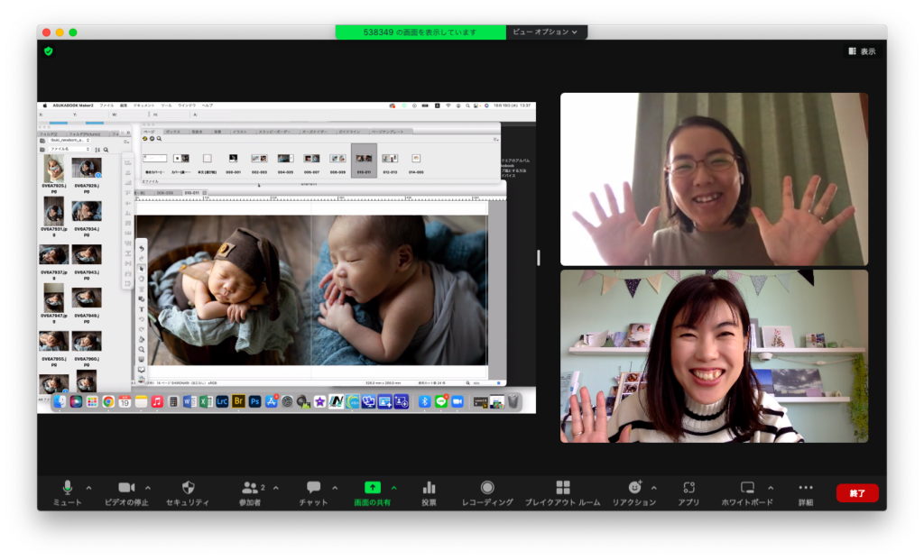
Task: Open the More options ellipsis icon
Action: click(806, 488)
